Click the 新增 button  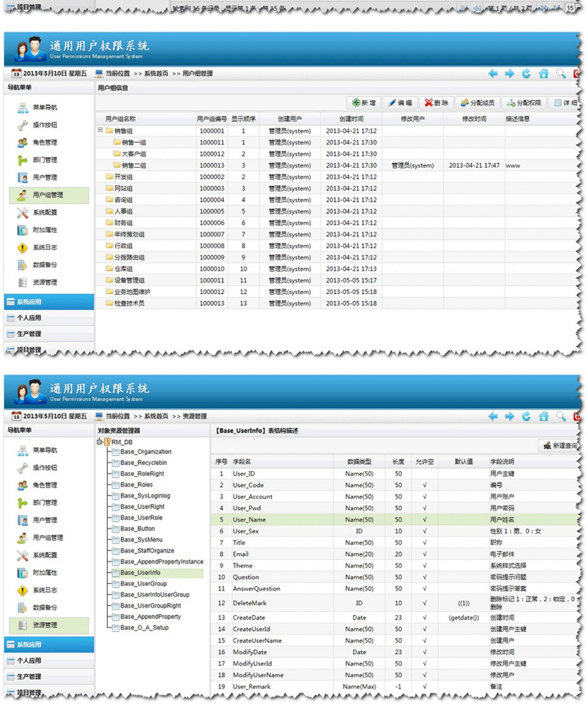[x=364, y=103]
